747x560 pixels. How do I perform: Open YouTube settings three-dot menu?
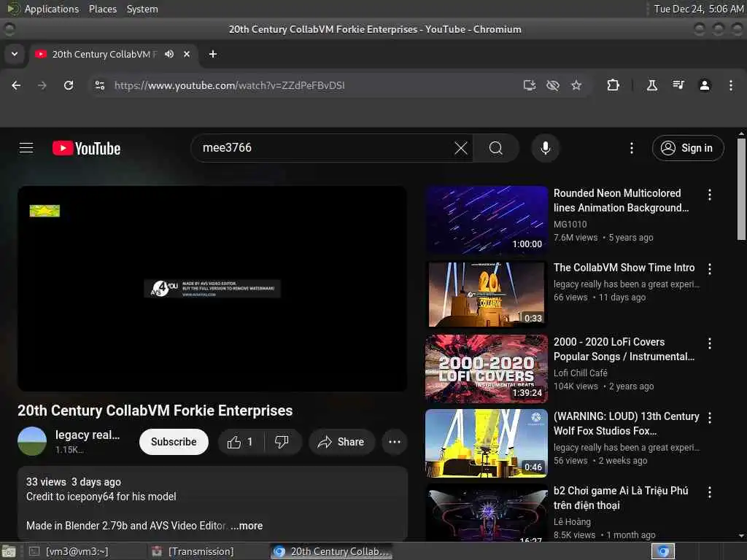tap(632, 148)
